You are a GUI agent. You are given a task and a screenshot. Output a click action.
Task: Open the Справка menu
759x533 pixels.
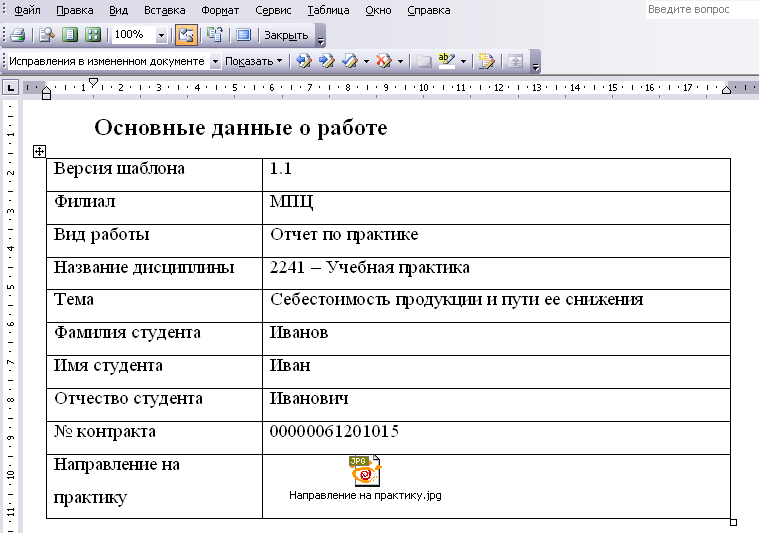coord(429,10)
